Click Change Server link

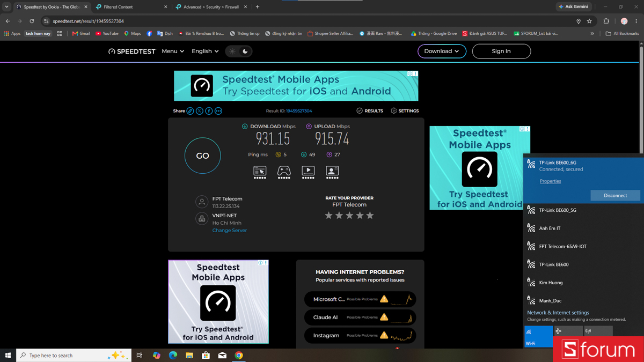[230, 231]
